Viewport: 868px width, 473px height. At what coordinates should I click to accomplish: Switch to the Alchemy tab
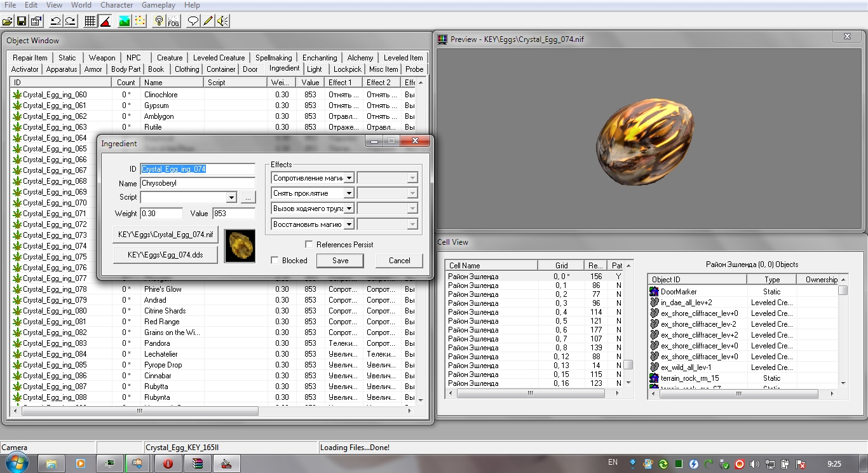coord(360,57)
